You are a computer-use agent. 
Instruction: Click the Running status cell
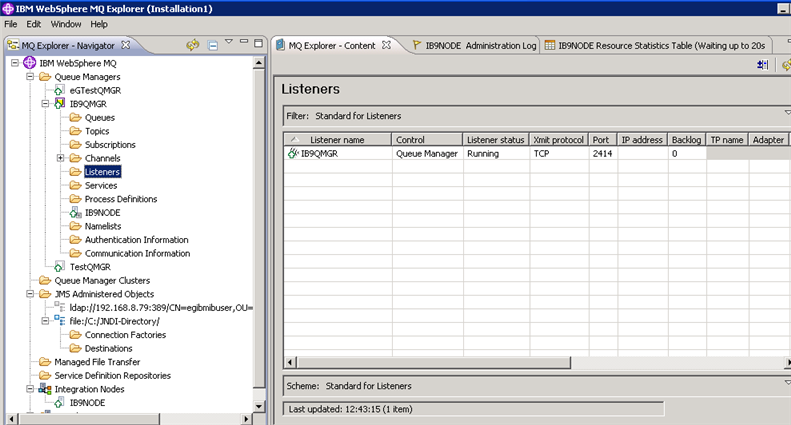(496, 153)
